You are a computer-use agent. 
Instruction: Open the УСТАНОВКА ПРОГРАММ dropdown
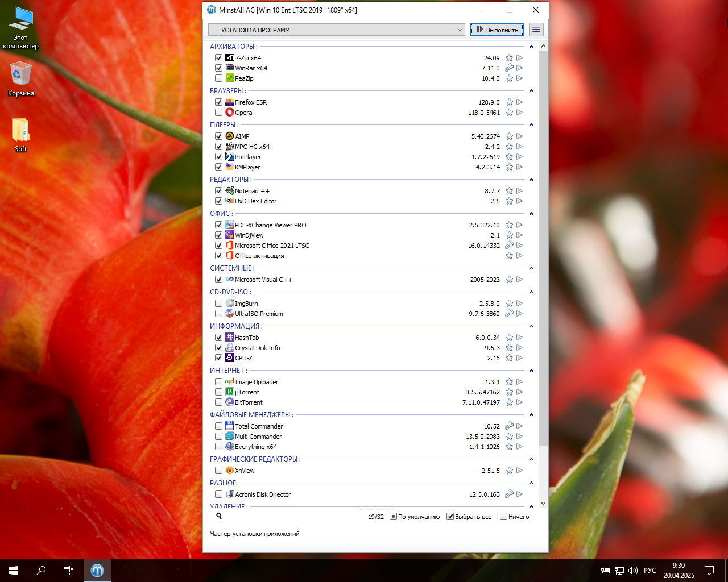pos(337,30)
